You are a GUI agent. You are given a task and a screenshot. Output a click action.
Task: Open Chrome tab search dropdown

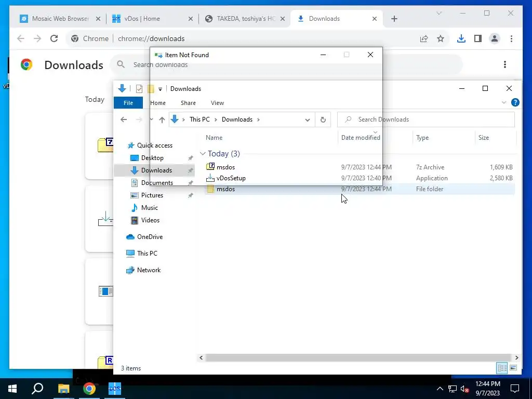pyautogui.click(x=438, y=13)
